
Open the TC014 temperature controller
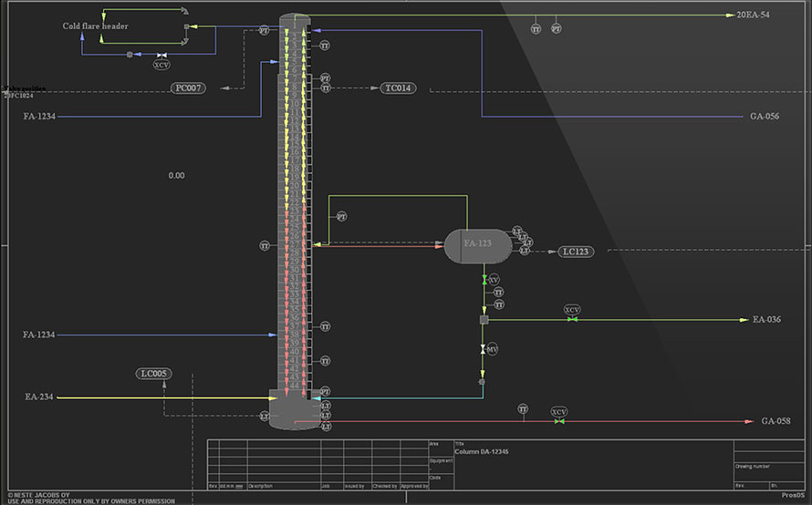tap(398, 88)
